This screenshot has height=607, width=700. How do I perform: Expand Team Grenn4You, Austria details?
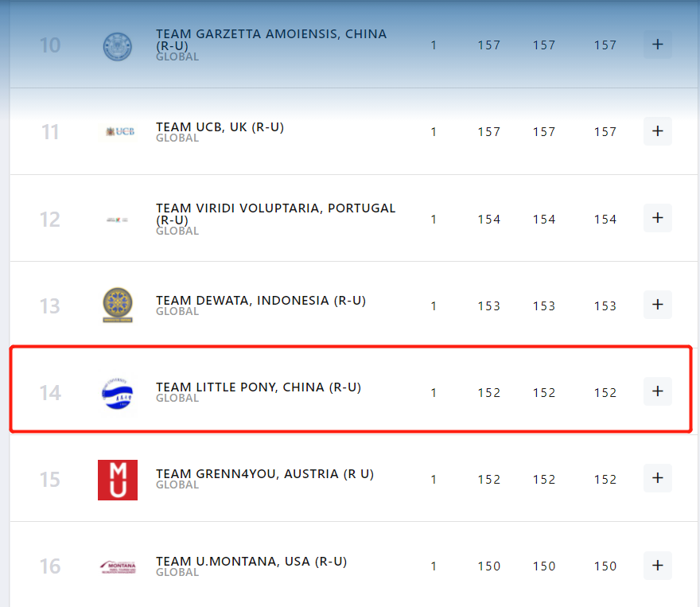click(657, 478)
